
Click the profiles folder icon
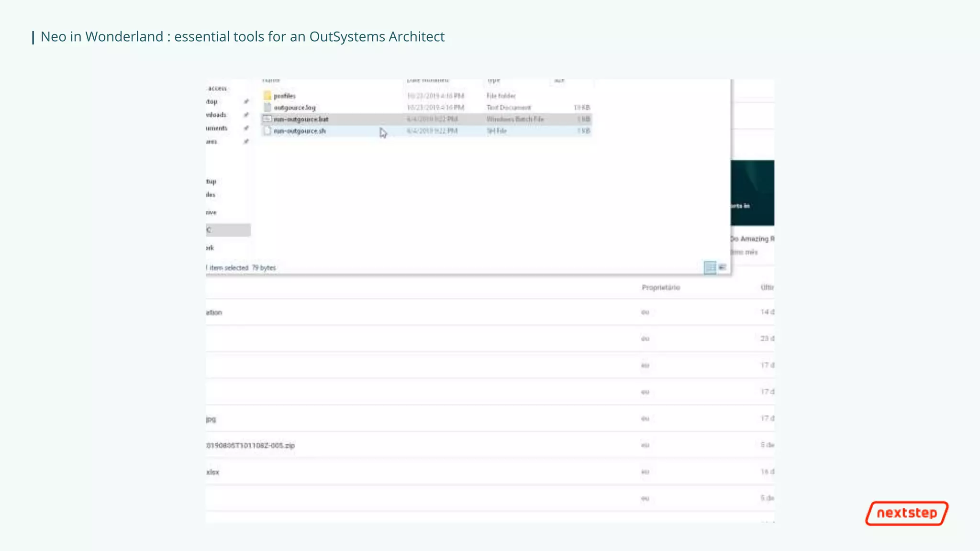click(267, 96)
